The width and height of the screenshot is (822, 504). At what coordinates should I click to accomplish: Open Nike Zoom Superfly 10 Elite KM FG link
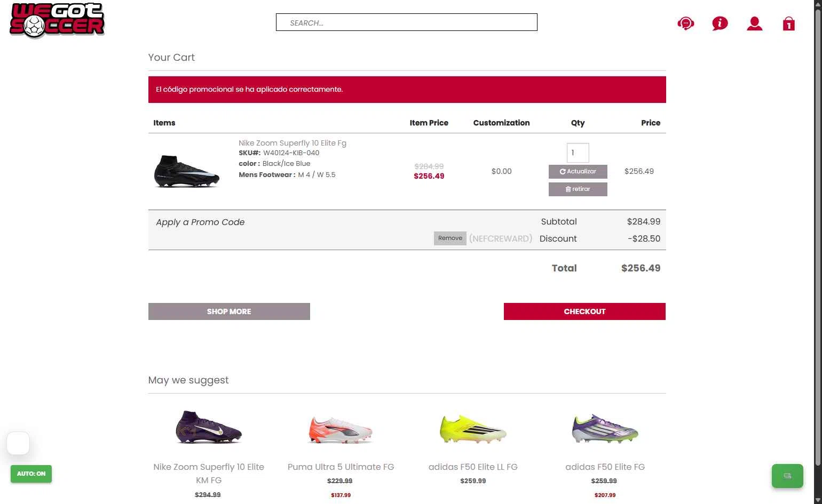point(209,474)
